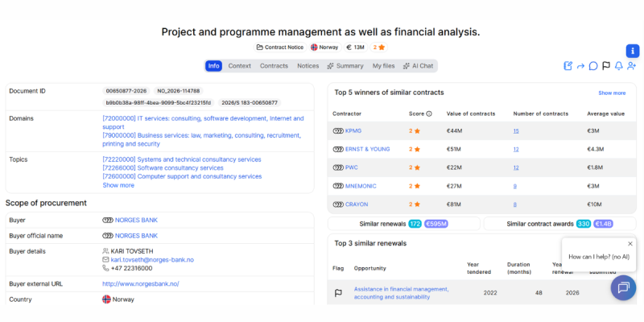This screenshot has height=322, width=644.
Task: Click the chip 2026/S 183-00650877
Action: point(250,103)
